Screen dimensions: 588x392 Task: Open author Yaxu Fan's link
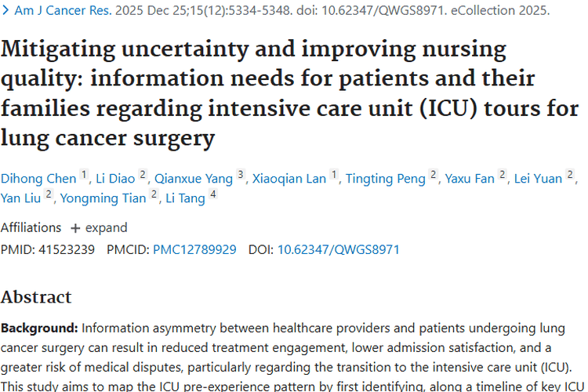pyautogui.click(x=470, y=178)
